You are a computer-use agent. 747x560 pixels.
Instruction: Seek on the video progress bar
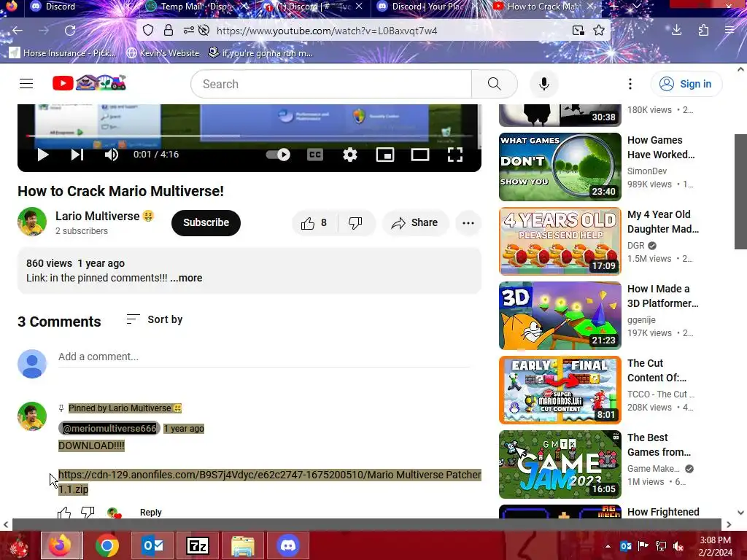coord(249,136)
